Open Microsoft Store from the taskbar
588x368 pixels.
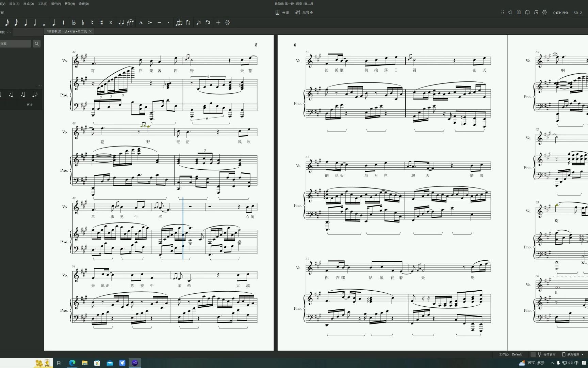tap(97, 363)
